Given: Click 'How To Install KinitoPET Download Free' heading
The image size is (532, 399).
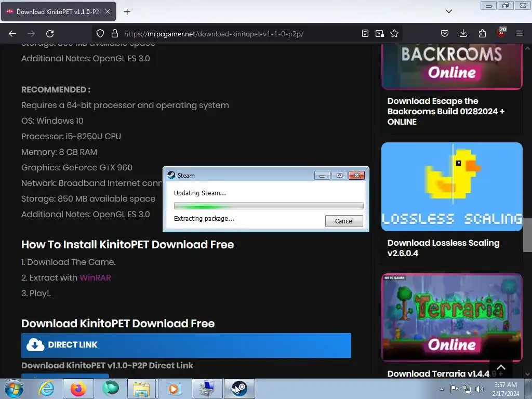Looking at the screenshot, I should (x=128, y=245).
